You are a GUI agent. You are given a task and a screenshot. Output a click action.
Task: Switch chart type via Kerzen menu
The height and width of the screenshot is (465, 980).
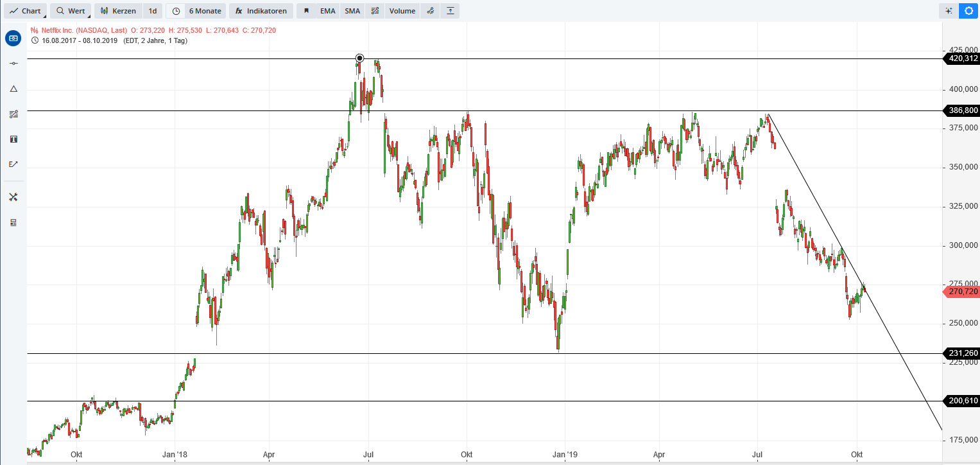118,11
